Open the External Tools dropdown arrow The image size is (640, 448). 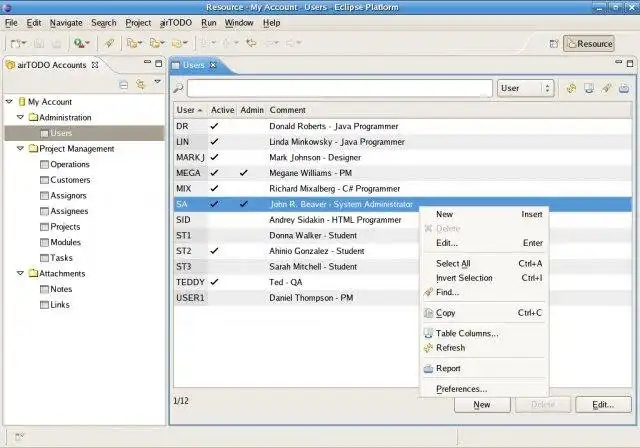coord(87,43)
